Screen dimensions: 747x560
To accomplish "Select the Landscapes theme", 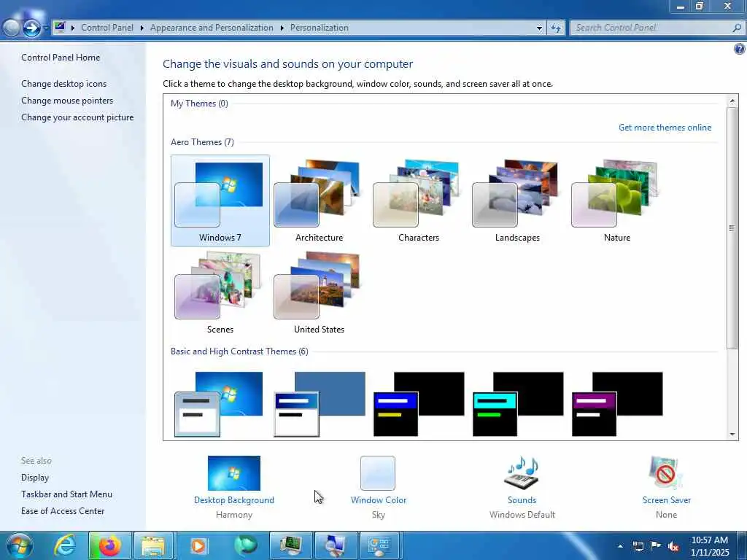I will click(517, 200).
